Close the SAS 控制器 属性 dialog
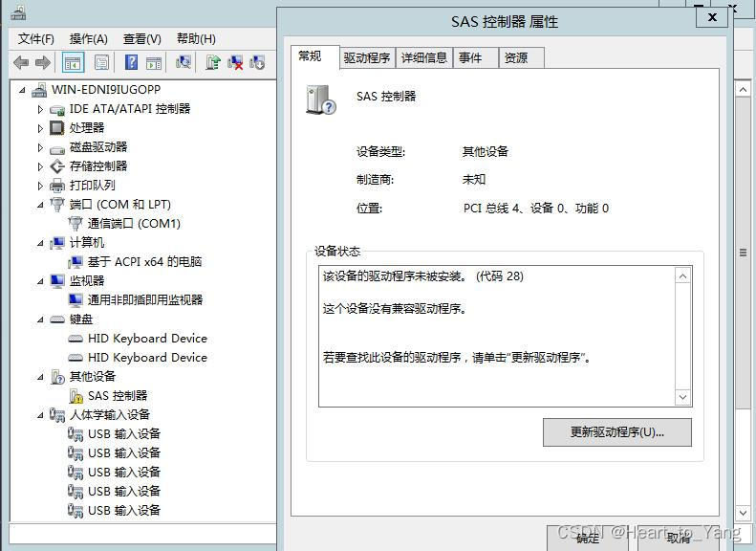 pyautogui.click(x=712, y=18)
